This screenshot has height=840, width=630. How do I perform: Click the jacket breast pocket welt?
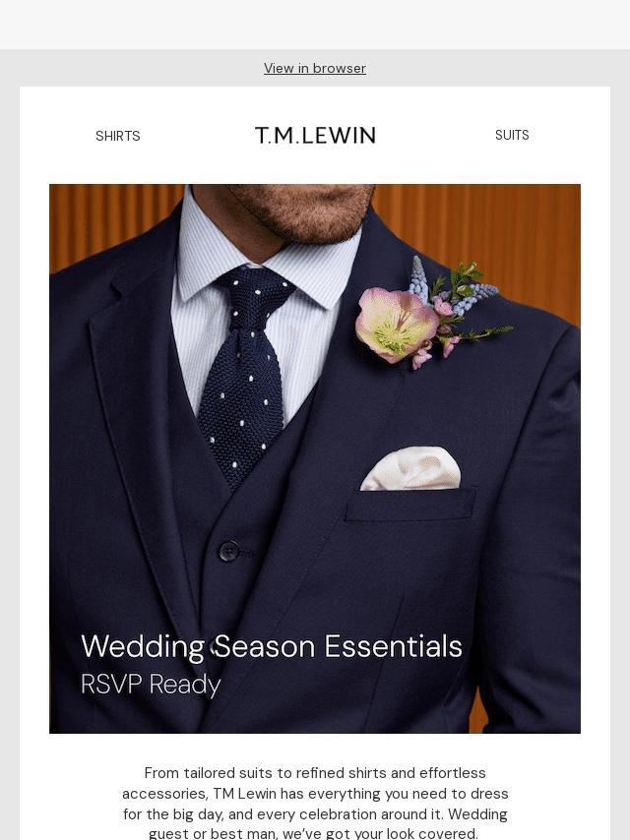tap(410, 505)
